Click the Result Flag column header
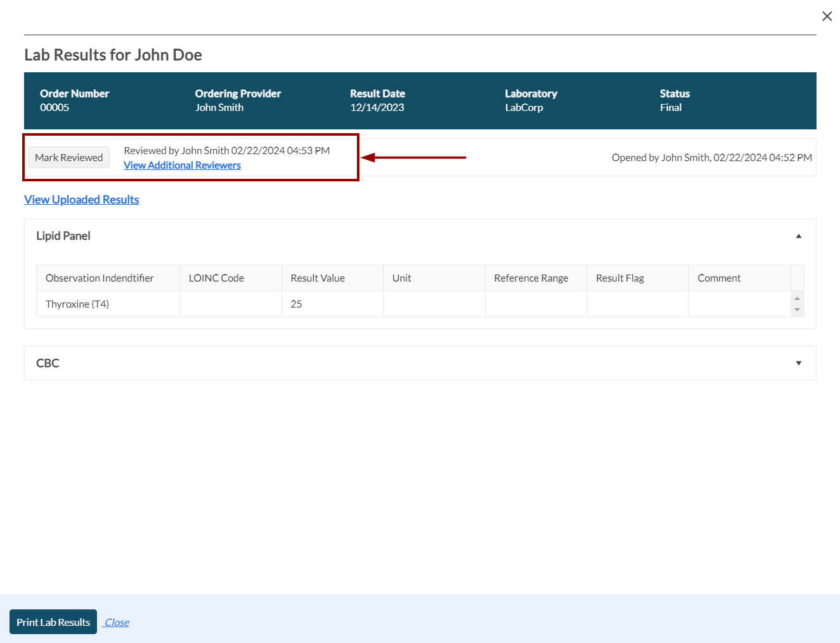The image size is (840, 643). pos(619,278)
